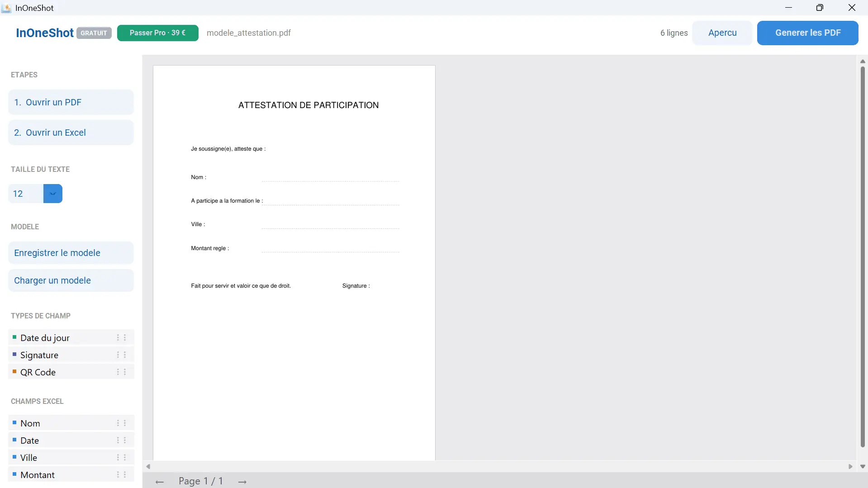Select the Date du jour field type

click(71, 338)
